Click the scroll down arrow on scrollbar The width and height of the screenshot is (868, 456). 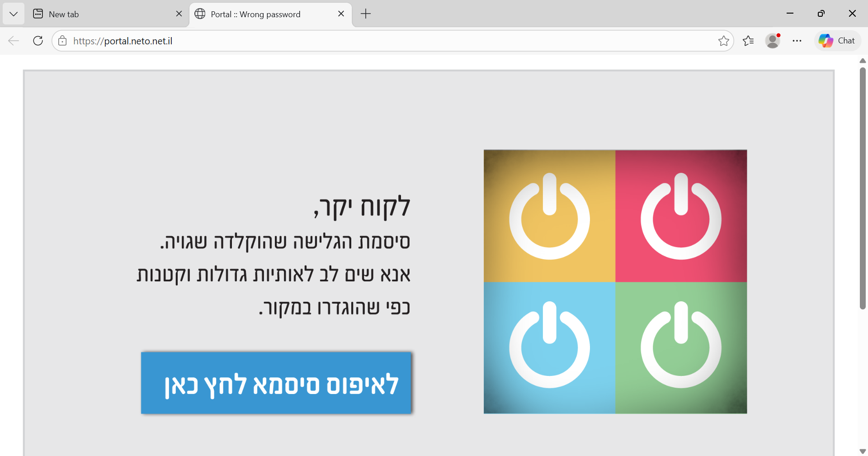pos(863,451)
